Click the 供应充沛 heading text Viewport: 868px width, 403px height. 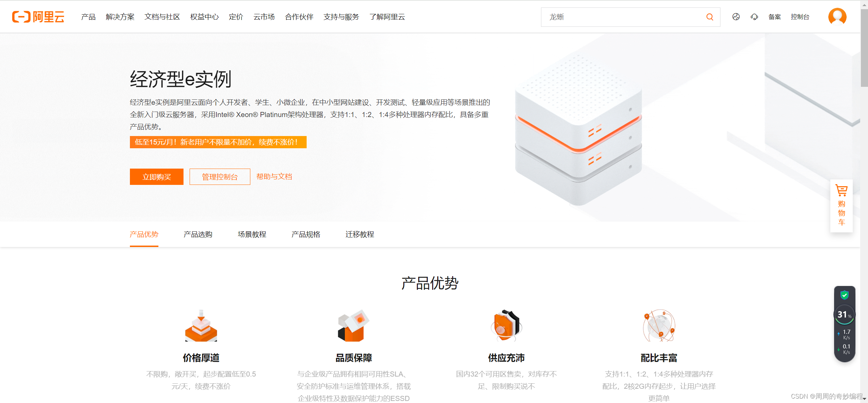coord(506,358)
